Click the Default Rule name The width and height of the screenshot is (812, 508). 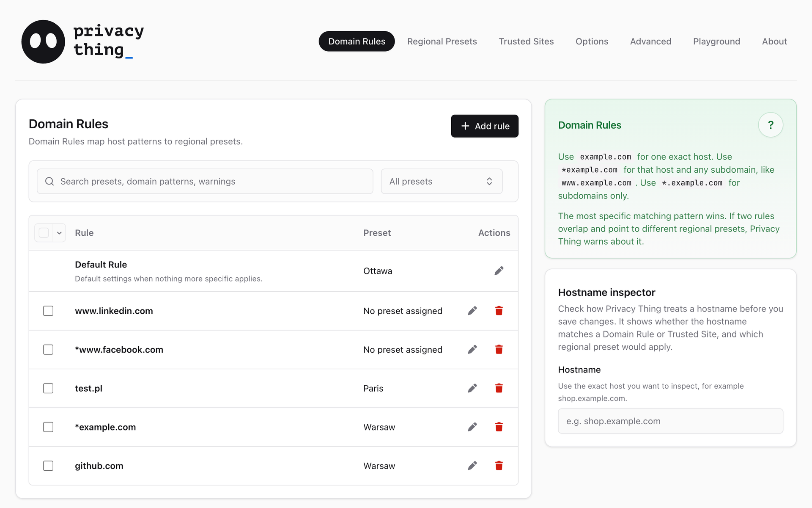coord(101,265)
